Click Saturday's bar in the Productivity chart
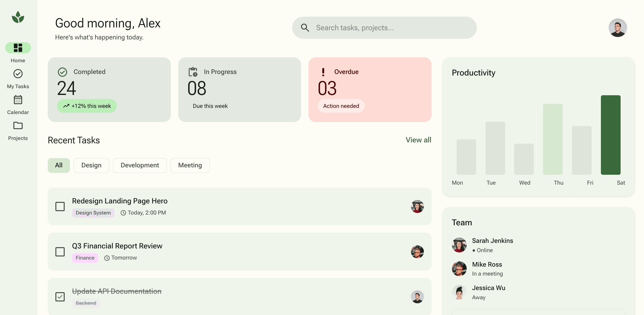 pos(611,136)
